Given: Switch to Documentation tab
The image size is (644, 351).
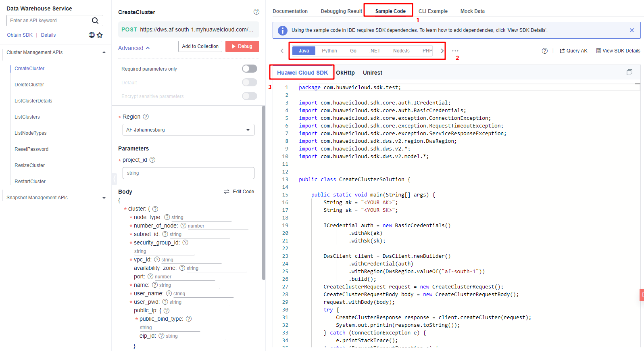Looking at the screenshot, I should coord(290,11).
